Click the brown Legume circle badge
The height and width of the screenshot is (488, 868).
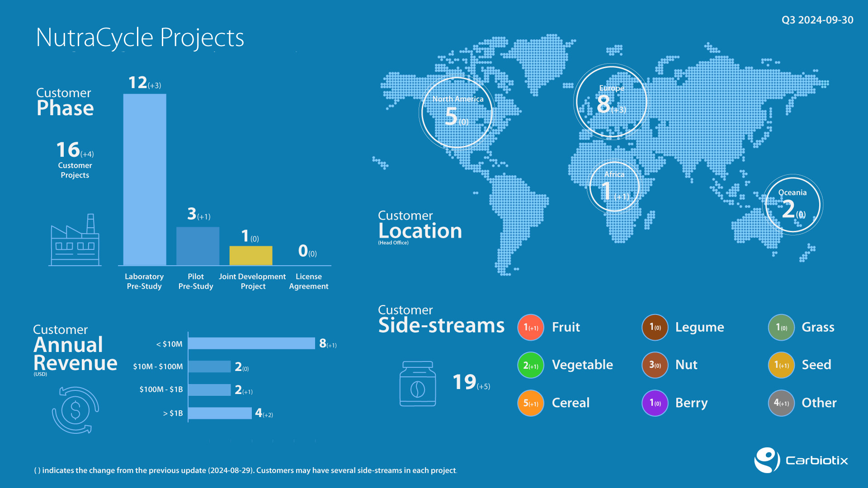pyautogui.click(x=655, y=327)
